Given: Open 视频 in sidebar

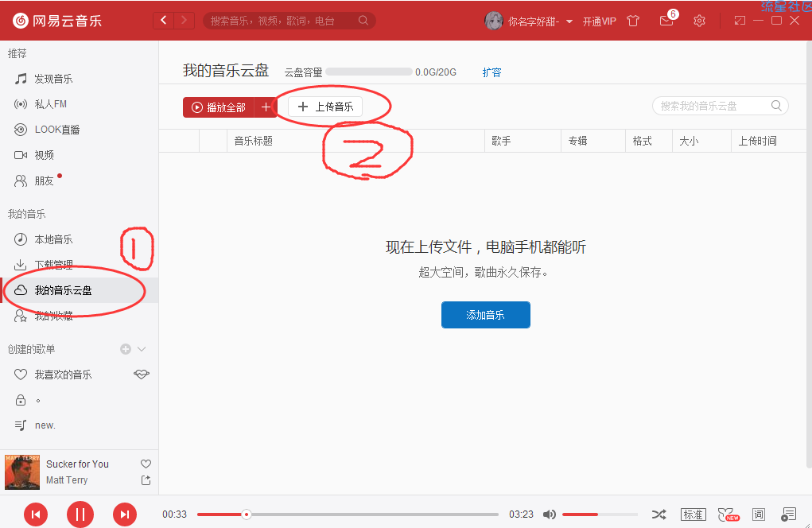Looking at the screenshot, I should tap(80, 155).
